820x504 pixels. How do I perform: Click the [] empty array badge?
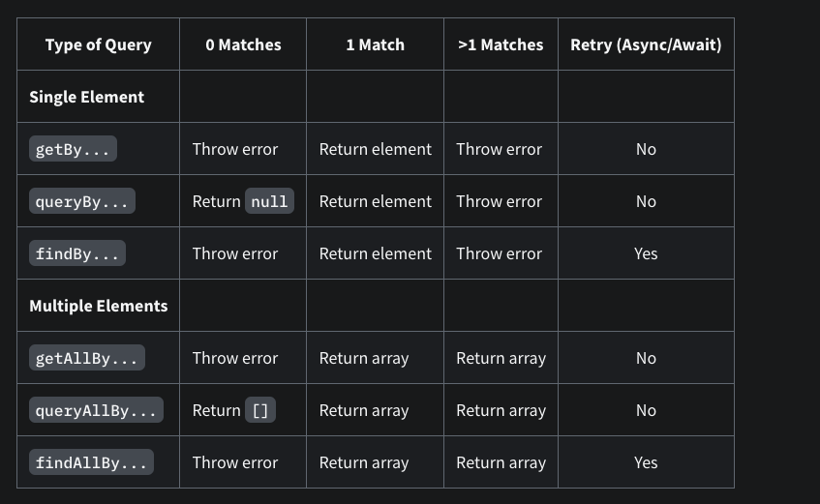click(259, 410)
